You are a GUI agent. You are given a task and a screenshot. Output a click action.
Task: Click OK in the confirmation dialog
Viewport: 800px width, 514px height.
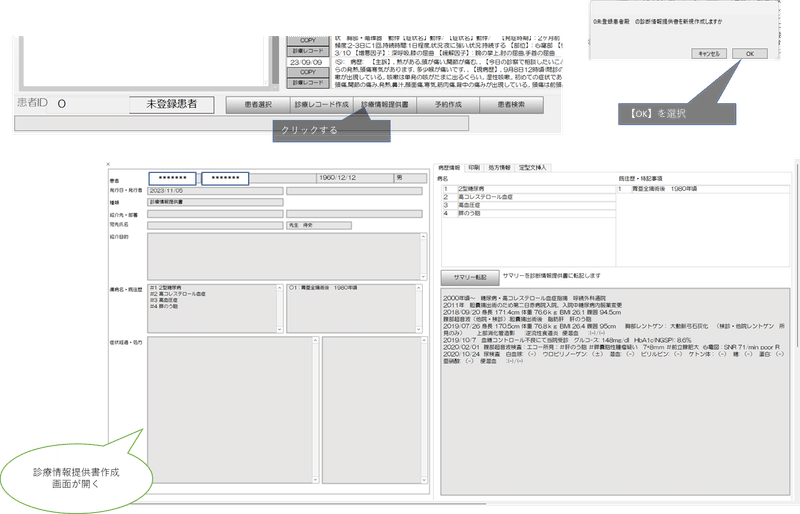(749, 54)
